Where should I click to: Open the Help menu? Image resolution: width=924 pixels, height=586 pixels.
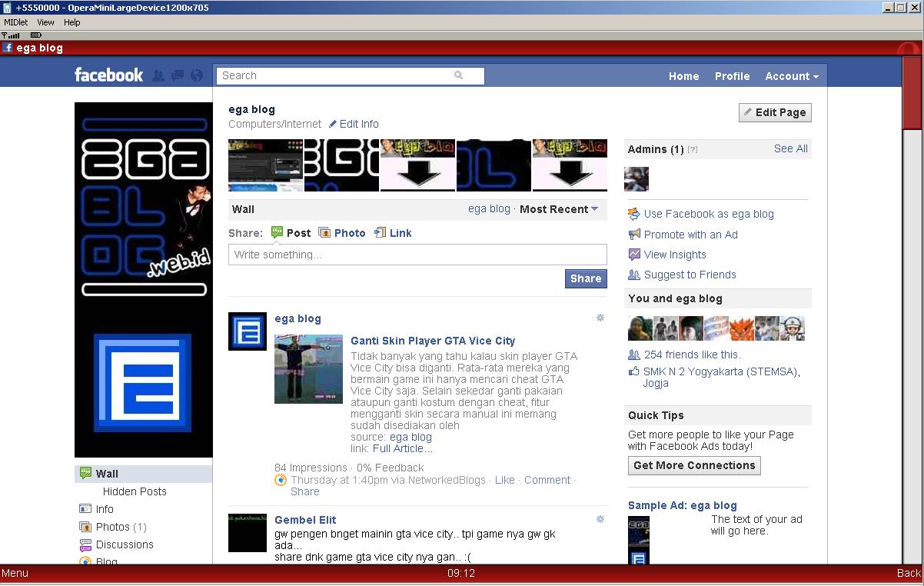pyautogui.click(x=71, y=22)
